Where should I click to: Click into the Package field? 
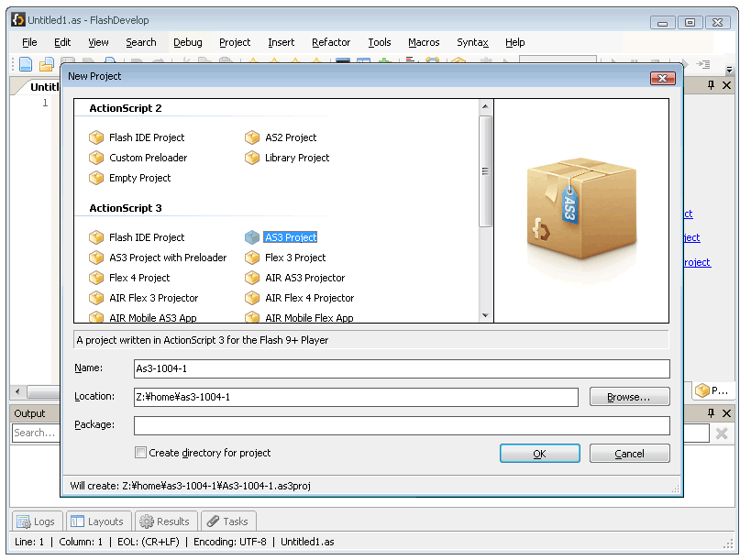click(402, 425)
